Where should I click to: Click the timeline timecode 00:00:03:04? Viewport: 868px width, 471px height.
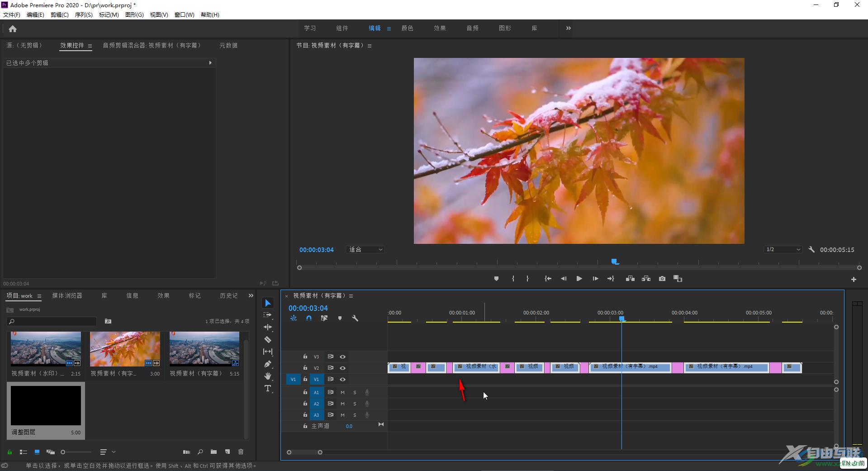click(308, 308)
